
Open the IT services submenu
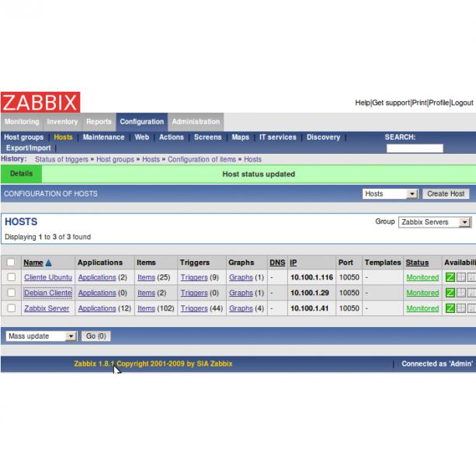[277, 137]
